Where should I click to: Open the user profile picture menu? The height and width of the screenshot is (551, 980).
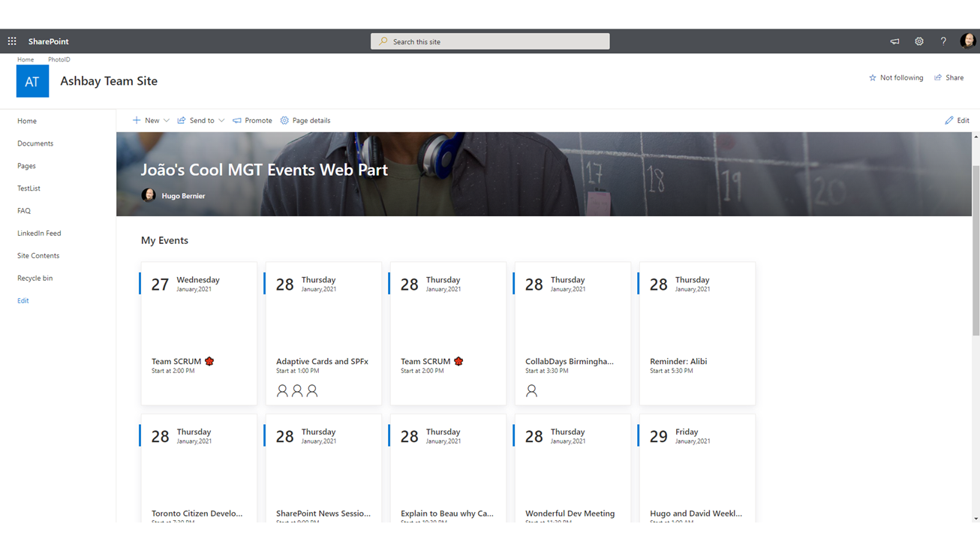click(967, 41)
